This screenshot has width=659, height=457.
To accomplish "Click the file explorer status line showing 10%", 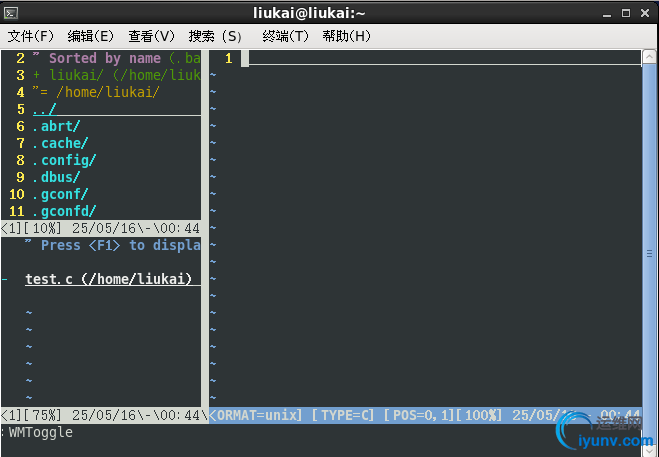I will [101, 228].
